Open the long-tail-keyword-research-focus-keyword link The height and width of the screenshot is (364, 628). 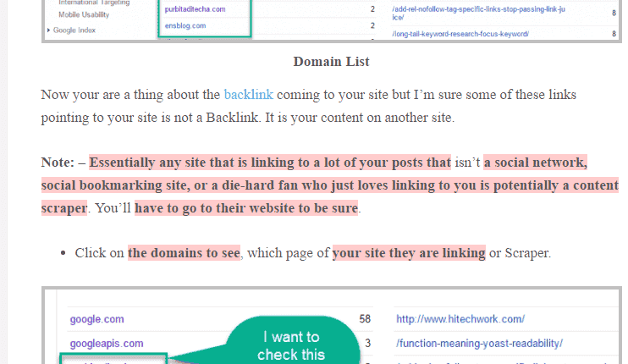pyautogui.click(x=460, y=34)
